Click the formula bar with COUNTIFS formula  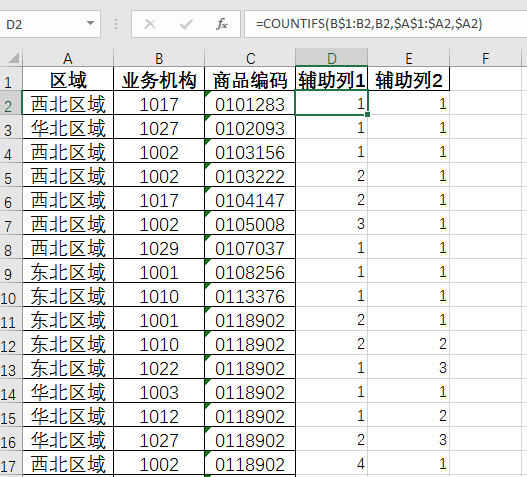[386, 24]
